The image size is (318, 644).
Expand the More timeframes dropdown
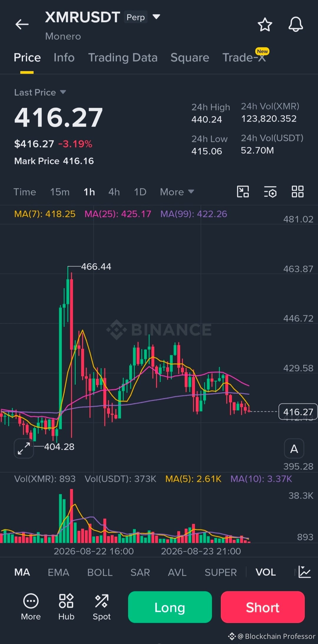[x=177, y=192]
